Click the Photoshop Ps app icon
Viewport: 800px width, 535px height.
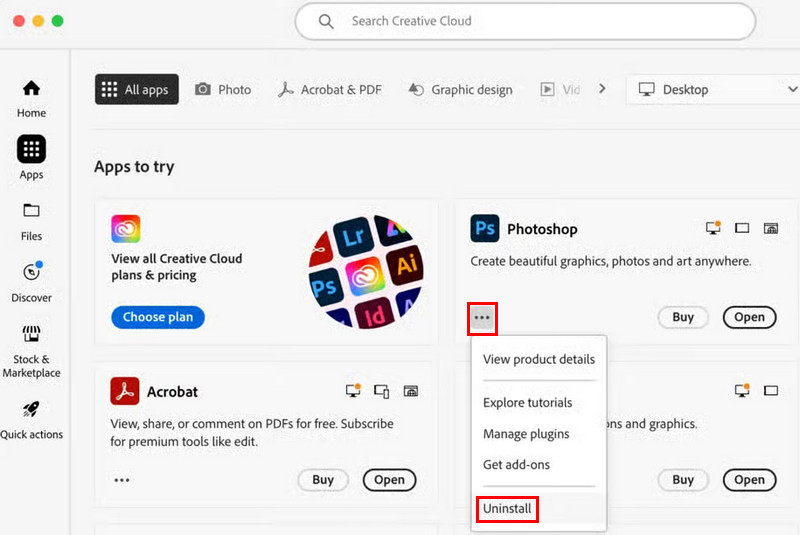tap(485, 228)
